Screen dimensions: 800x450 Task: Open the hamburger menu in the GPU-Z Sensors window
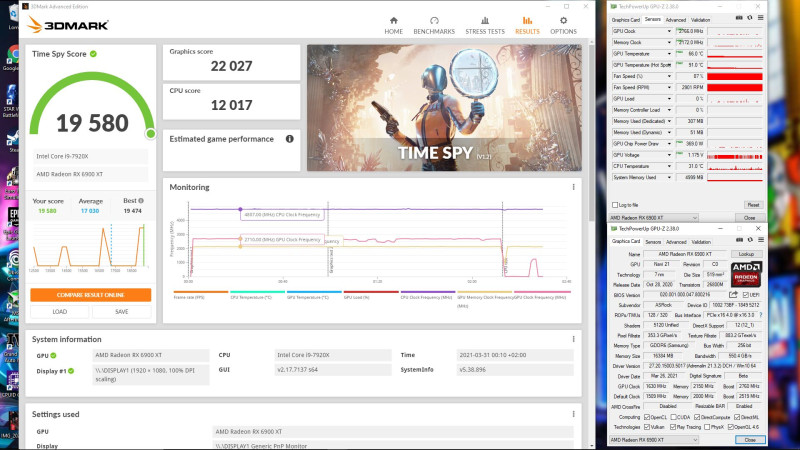point(760,18)
